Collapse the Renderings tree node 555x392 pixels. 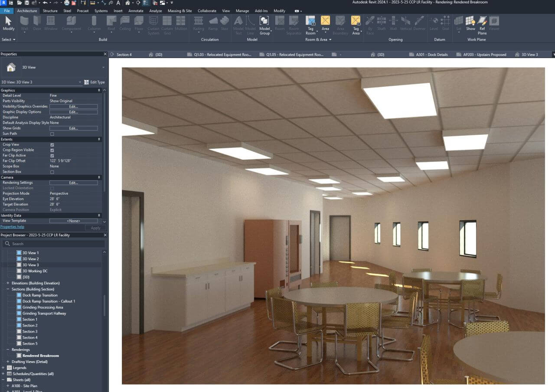tap(8, 350)
